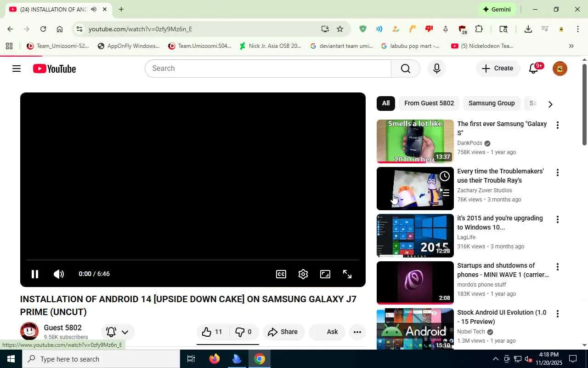Screen dimensions: 588x368
Task: Open options for Startups and shutdowns video
Action: 557,267
